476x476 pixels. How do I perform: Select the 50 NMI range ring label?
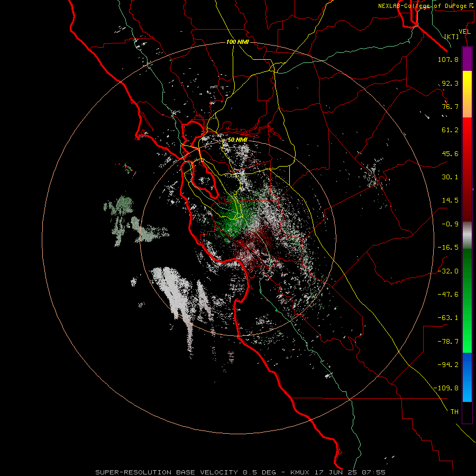237,140
